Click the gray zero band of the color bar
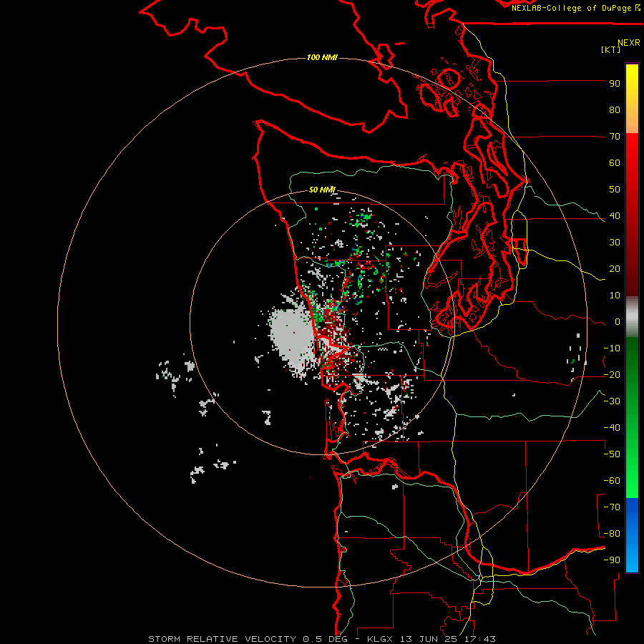644x644 pixels. [x=632, y=317]
